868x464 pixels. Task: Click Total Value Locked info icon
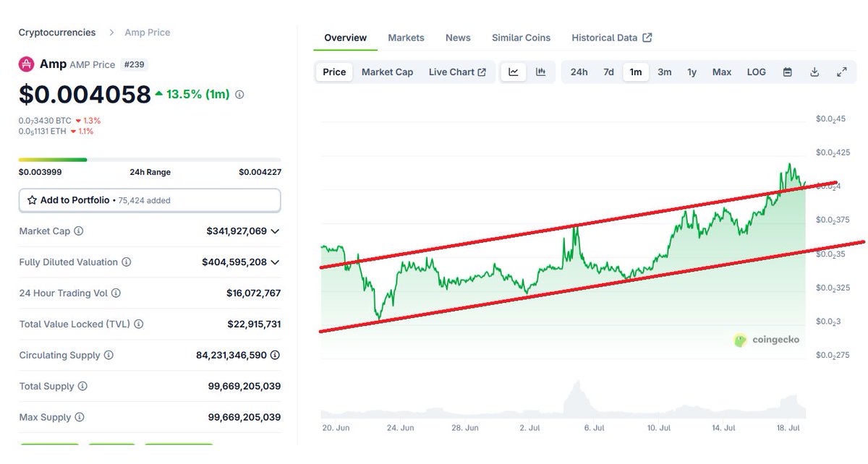[x=139, y=325]
